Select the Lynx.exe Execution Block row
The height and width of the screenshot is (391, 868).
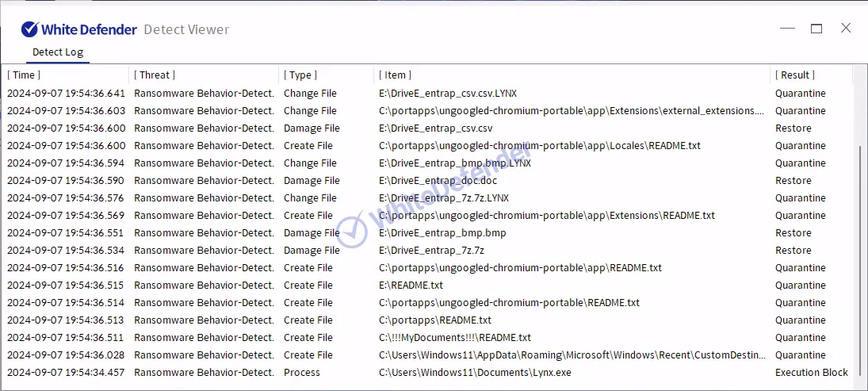point(476,373)
